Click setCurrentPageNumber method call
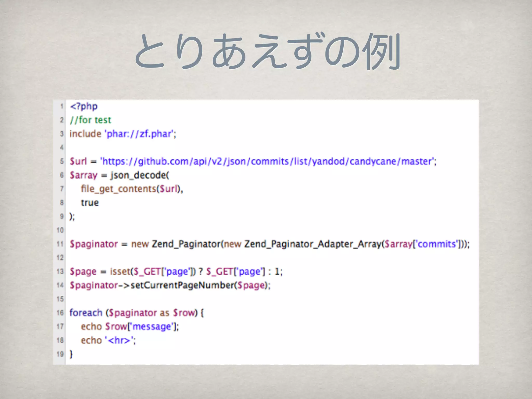Screen dimensions: 532x399 [x=182, y=285]
